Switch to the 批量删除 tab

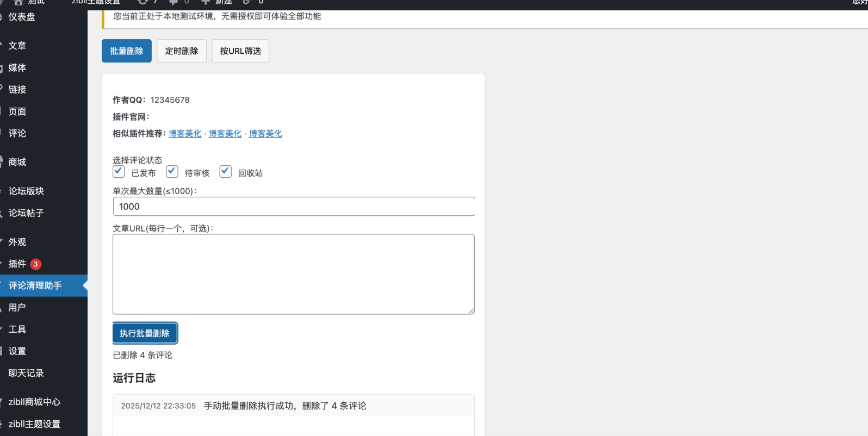[x=127, y=51]
